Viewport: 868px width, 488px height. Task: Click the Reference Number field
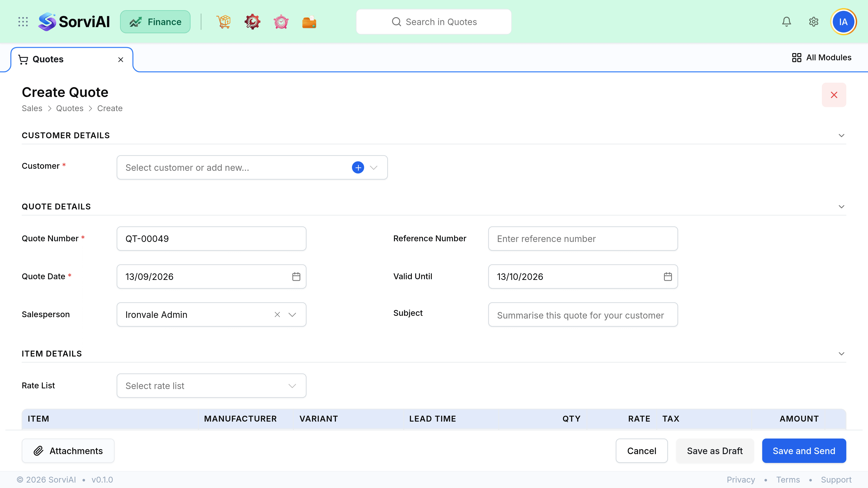click(583, 238)
